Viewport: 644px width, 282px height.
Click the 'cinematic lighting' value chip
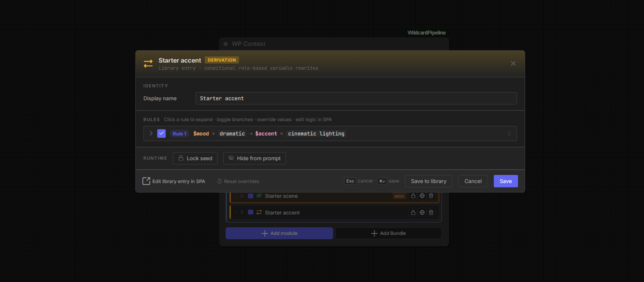pyautogui.click(x=316, y=134)
